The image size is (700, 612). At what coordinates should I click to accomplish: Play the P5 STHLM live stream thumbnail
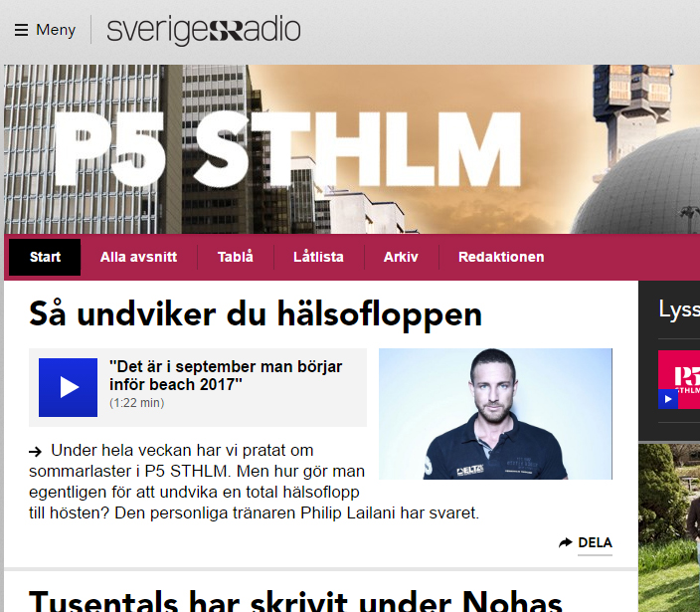pyautogui.click(x=668, y=399)
